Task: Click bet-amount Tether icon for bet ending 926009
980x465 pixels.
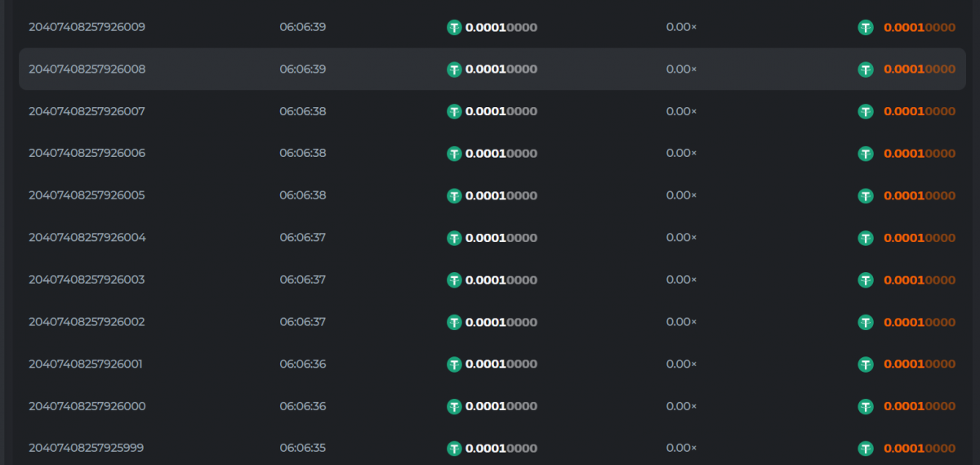Action: click(x=454, y=27)
